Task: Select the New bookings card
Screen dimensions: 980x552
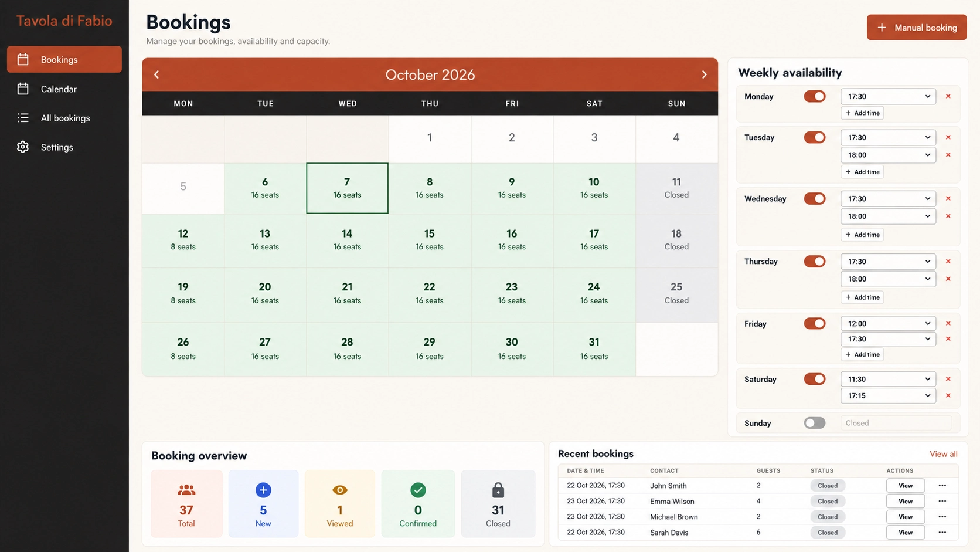Action: 263,503
